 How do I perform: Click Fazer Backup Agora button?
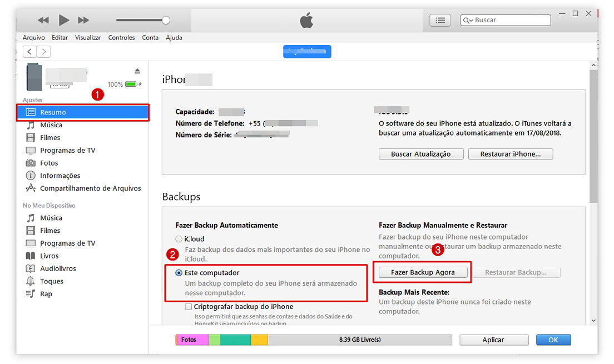pyautogui.click(x=423, y=272)
